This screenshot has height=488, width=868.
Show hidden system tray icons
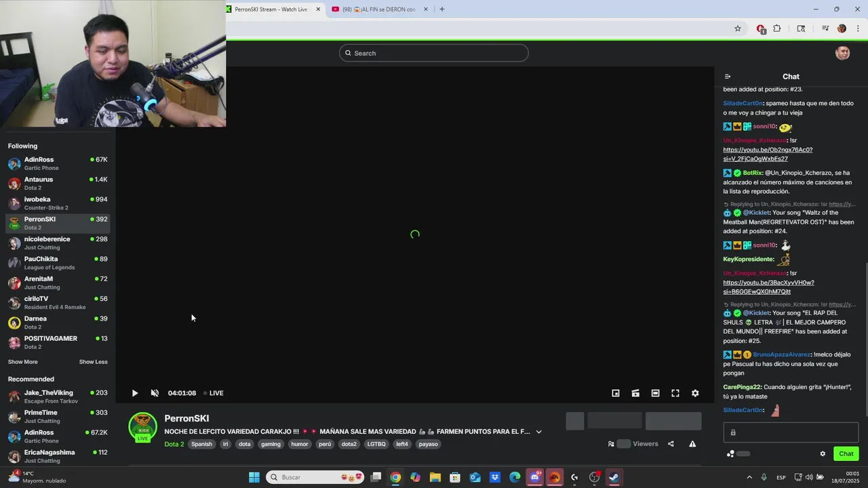(749, 477)
